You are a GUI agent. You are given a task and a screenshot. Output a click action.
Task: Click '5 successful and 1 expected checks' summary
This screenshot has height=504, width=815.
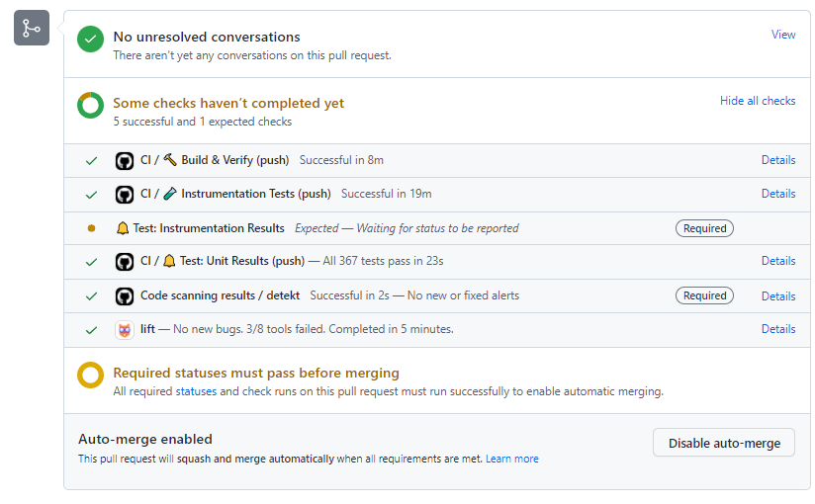pyautogui.click(x=202, y=122)
